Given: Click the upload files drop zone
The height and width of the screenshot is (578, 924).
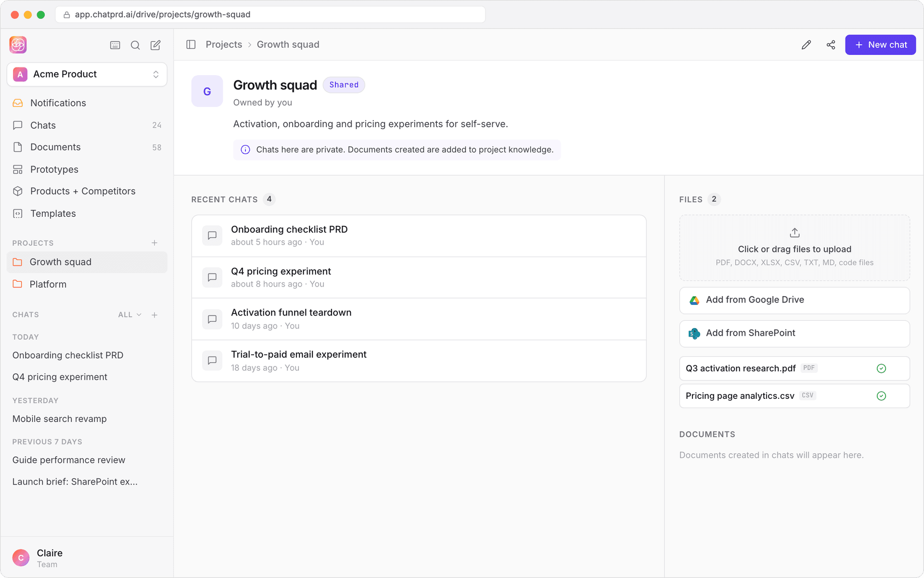Looking at the screenshot, I should tap(795, 248).
